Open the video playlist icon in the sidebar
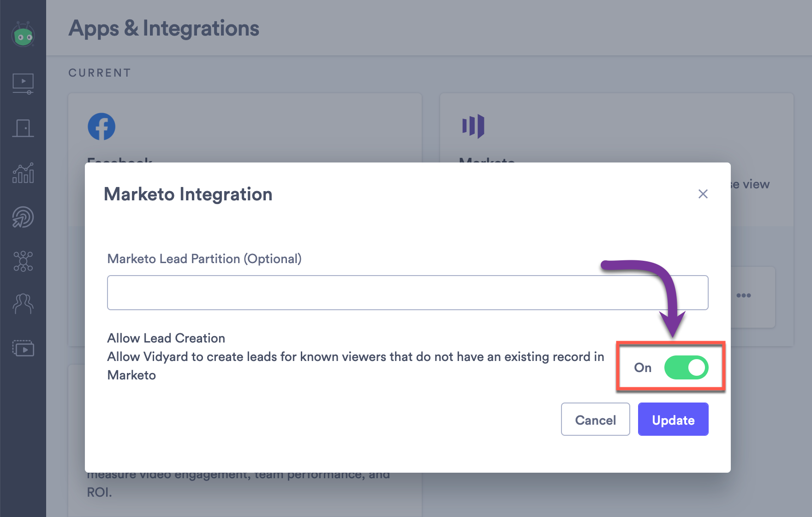 click(23, 348)
